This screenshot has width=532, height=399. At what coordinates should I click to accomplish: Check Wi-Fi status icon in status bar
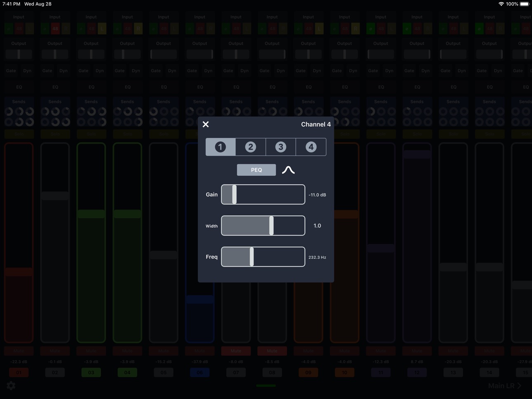tap(501, 4)
